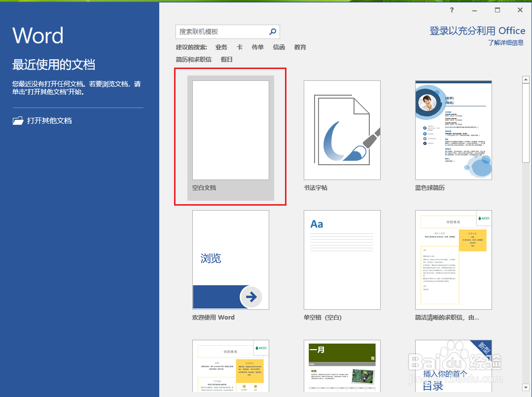Click the 单空格（空白）caption text
532x397 pixels.
pyautogui.click(x=322, y=317)
